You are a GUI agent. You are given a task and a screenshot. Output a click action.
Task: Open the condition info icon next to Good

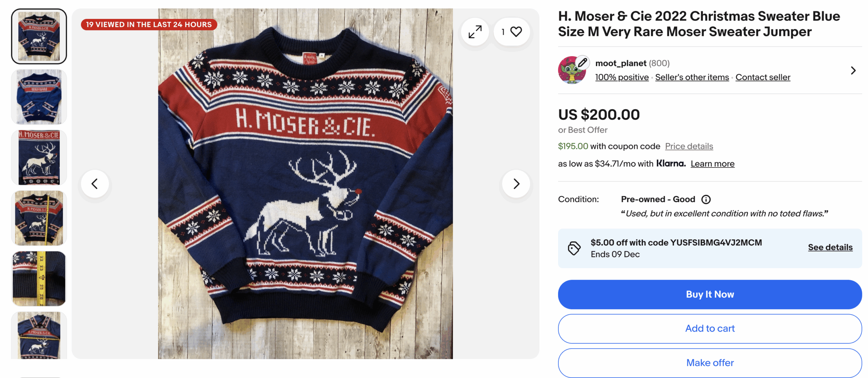(706, 199)
